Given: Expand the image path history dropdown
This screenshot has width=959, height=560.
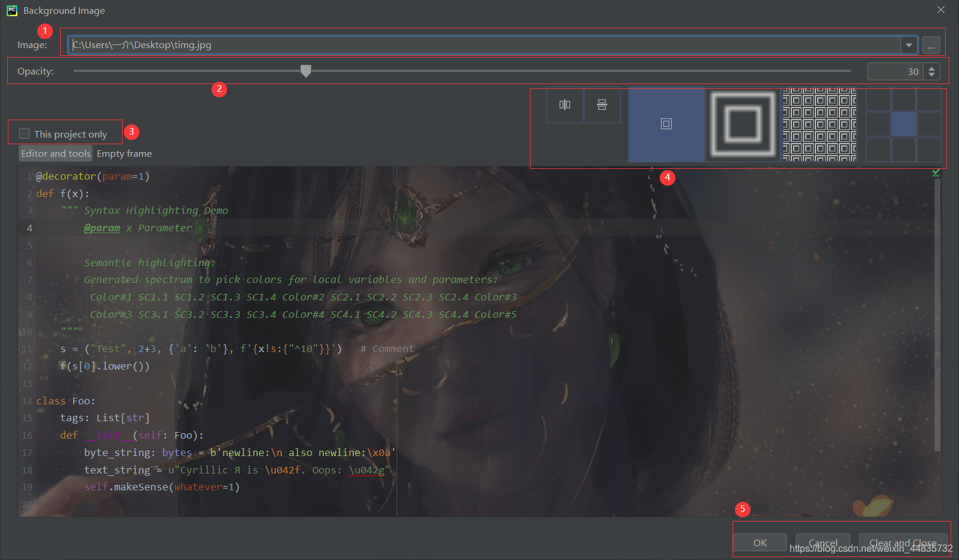Looking at the screenshot, I should click(x=909, y=45).
